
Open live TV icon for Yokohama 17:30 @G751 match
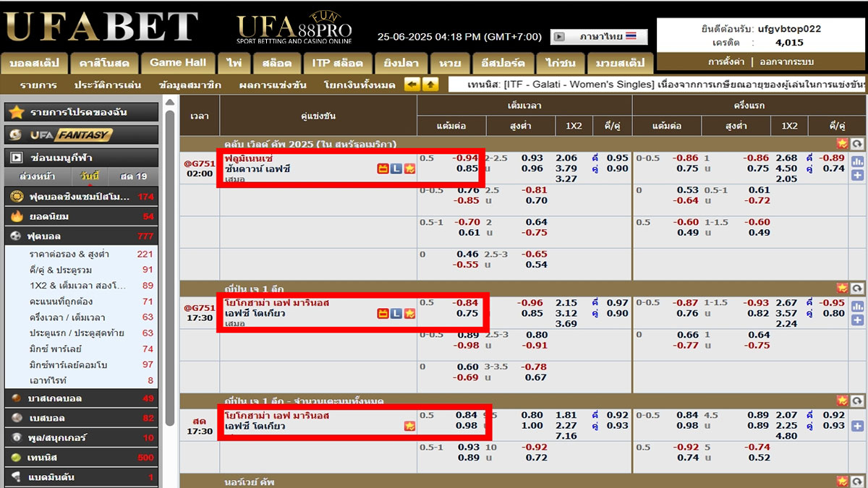383,313
